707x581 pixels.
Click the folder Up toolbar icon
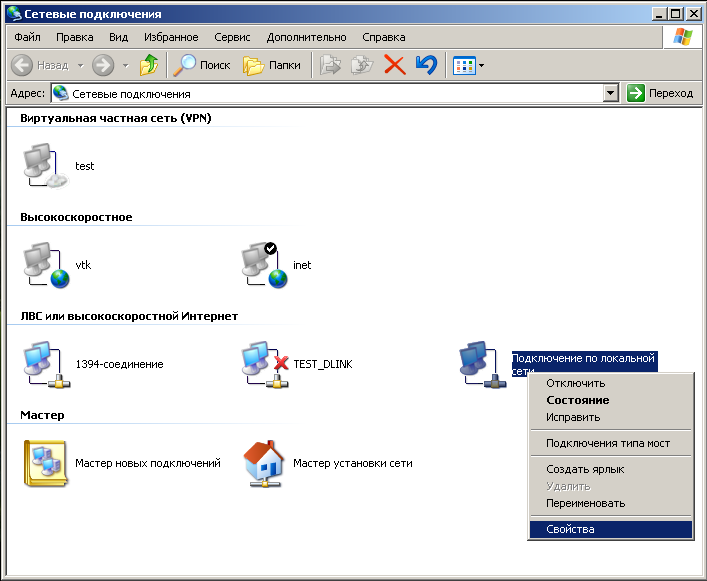click(x=149, y=65)
